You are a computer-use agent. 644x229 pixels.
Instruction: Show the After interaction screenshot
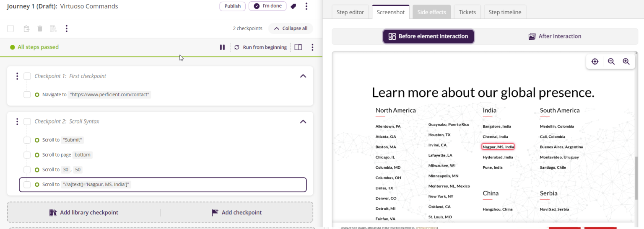[x=555, y=36]
